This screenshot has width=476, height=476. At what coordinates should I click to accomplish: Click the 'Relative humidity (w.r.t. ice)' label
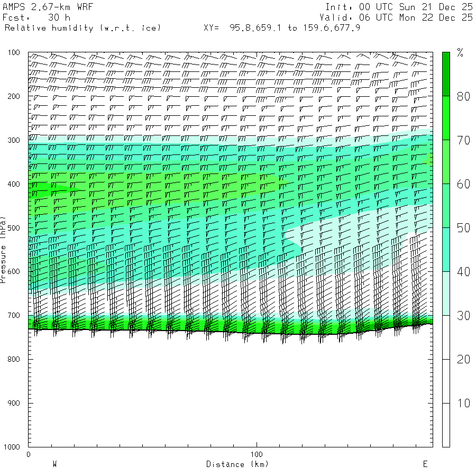click(x=83, y=28)
